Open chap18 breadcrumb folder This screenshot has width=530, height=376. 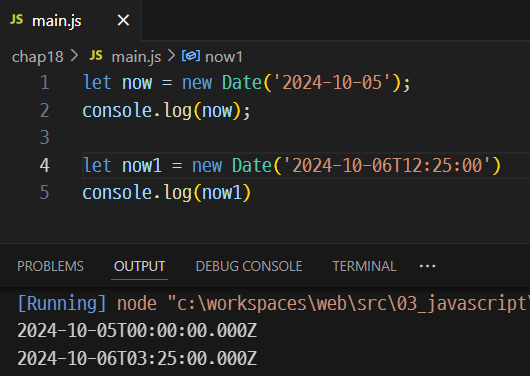tap(38, 57)
